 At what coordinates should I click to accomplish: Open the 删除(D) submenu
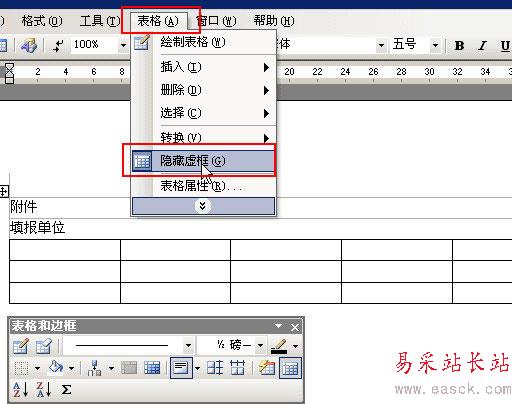(x=204, y=90)
